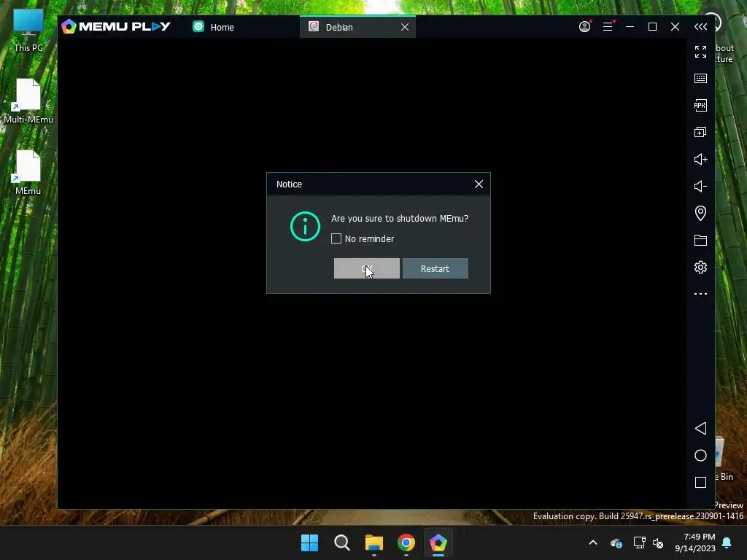Open Google Chrome from taskbar
The width and height of the screenshot is (747, 560).
pos(406,542)
